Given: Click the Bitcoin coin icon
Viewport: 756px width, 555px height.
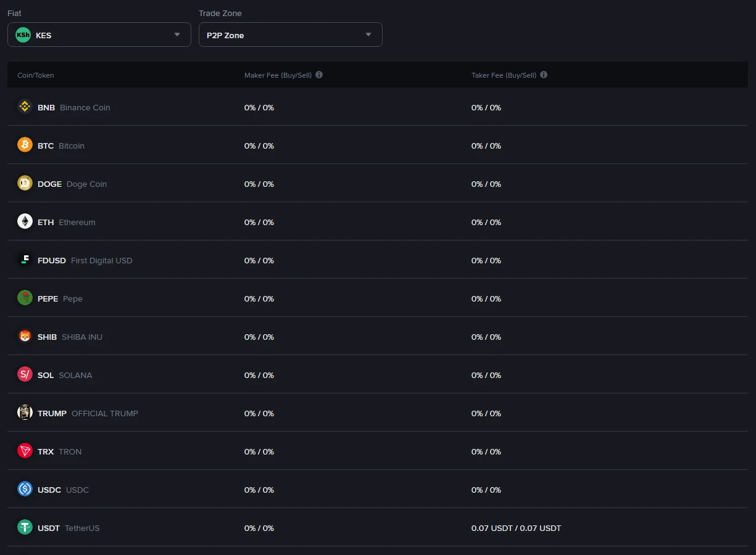Looking at the screenshot, I should (x=25, y=145).
